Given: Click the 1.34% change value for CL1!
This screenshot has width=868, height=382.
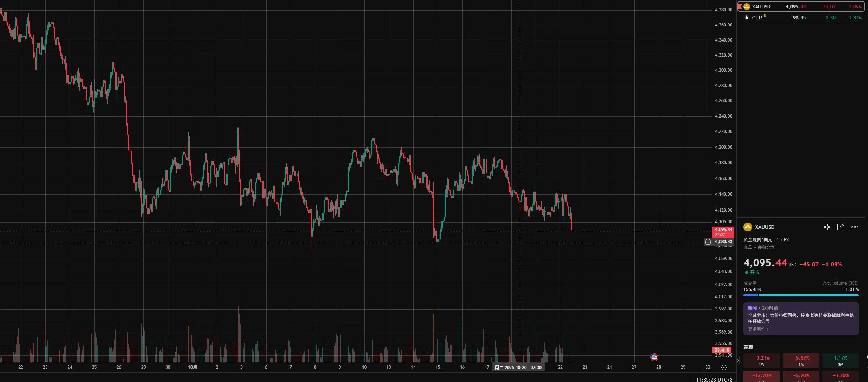Looking at the screenshot, I should point(855,18).
